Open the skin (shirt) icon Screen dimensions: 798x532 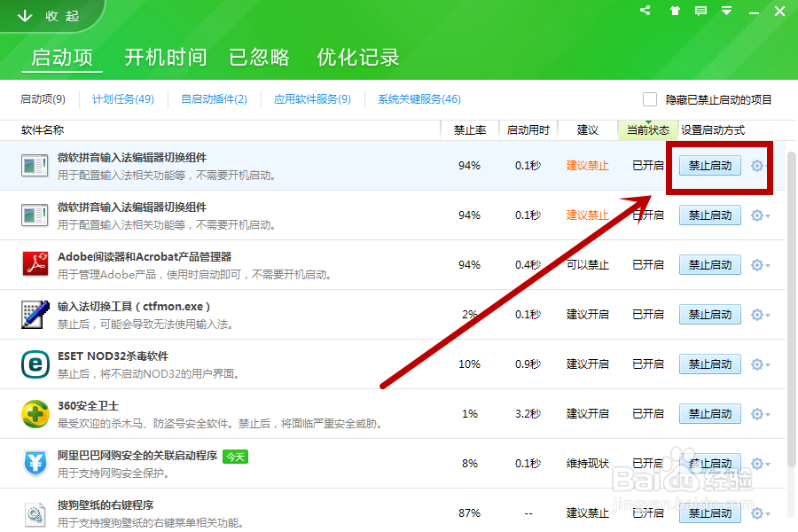coord(675,11)
